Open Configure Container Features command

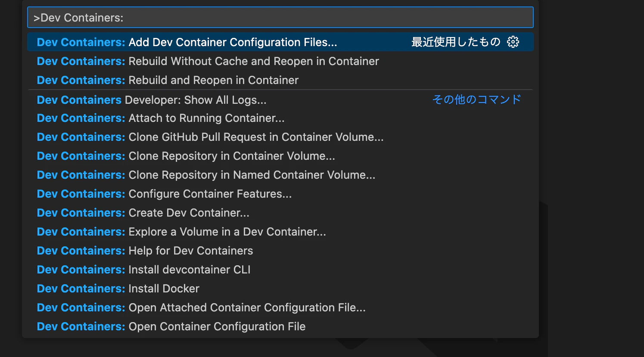[x=280, y=194]
